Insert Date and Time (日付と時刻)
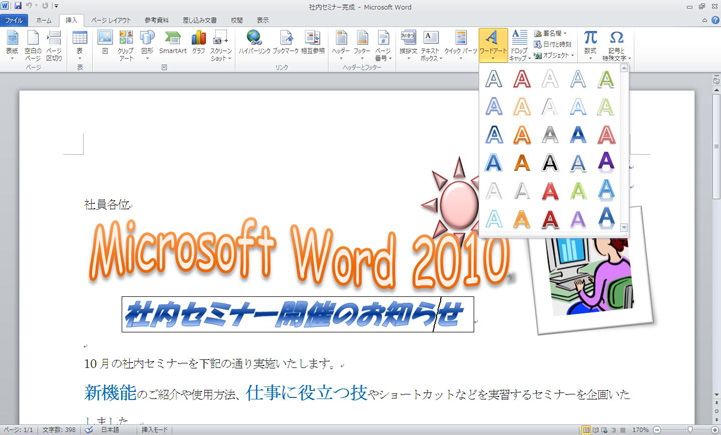 [x=552, y=44]
